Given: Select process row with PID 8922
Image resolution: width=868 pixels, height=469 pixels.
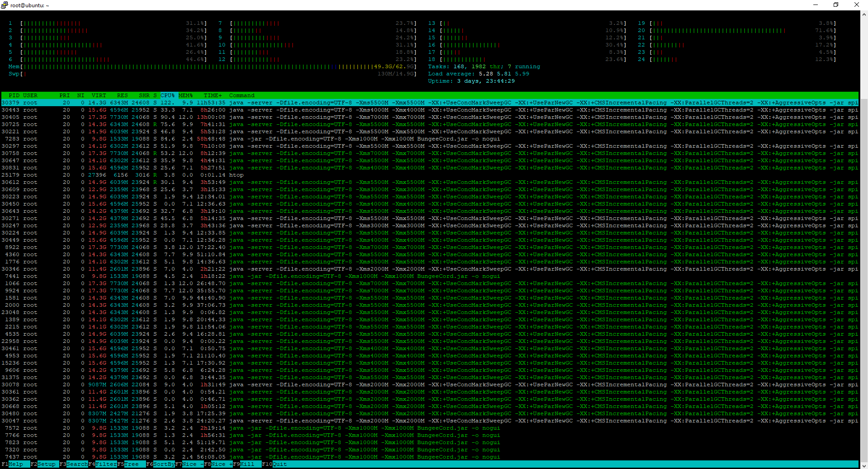Looking at the screenshot, I should point(430,247).
